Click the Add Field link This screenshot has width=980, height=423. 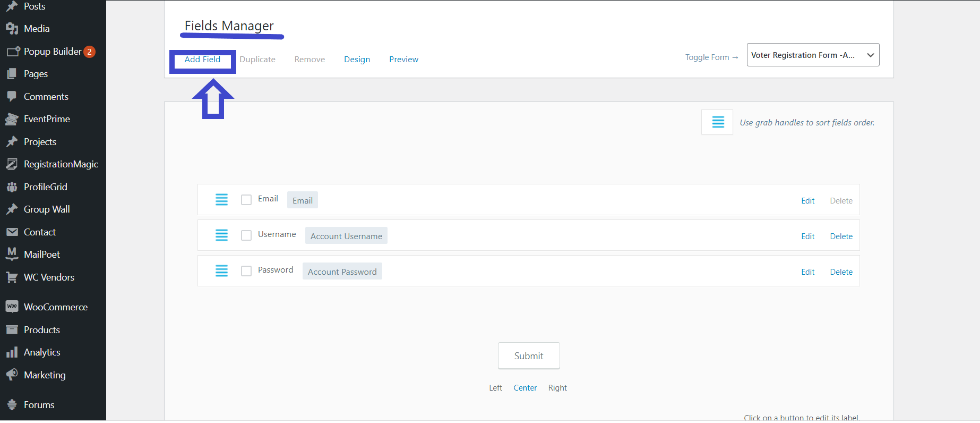point(202,60)
